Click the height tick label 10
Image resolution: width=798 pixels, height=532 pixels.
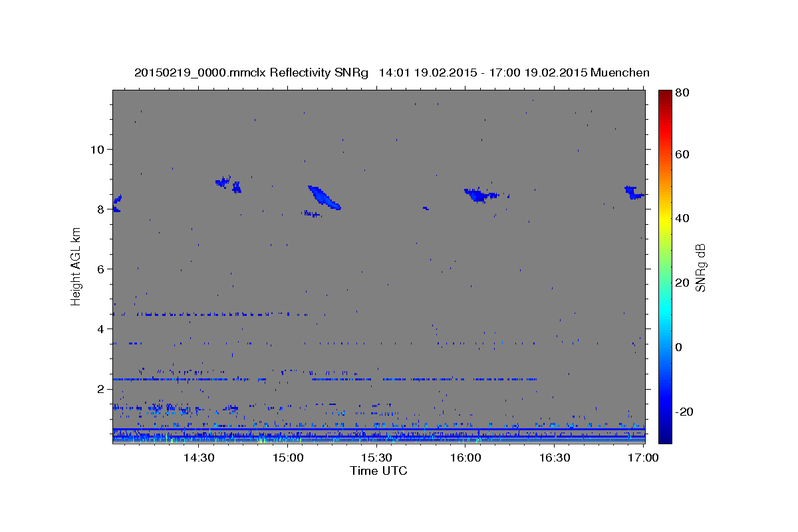click(98, 149)
